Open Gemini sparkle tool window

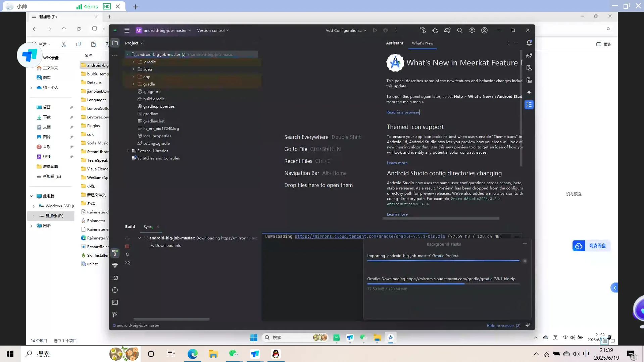point(529,92)
